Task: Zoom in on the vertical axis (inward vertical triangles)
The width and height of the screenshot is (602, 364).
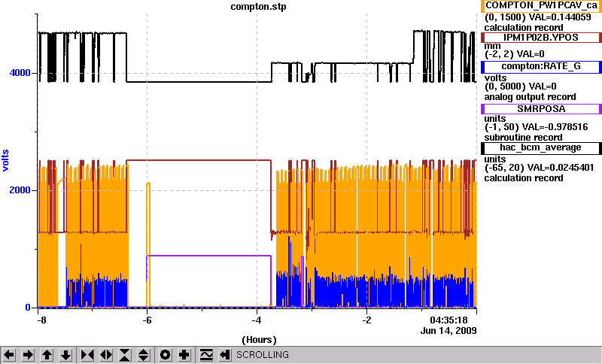Action: [125, 355]
